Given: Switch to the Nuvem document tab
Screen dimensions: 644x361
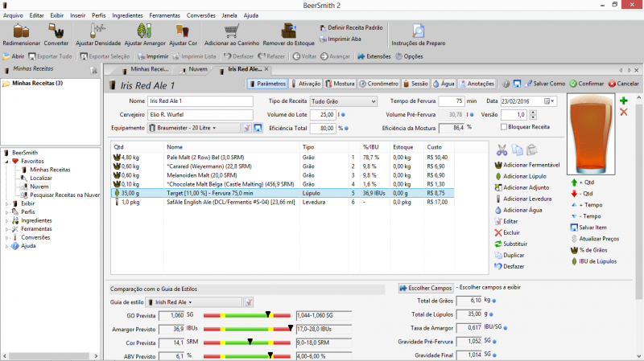Looking at the screenshot, I should tap(195, 69).
